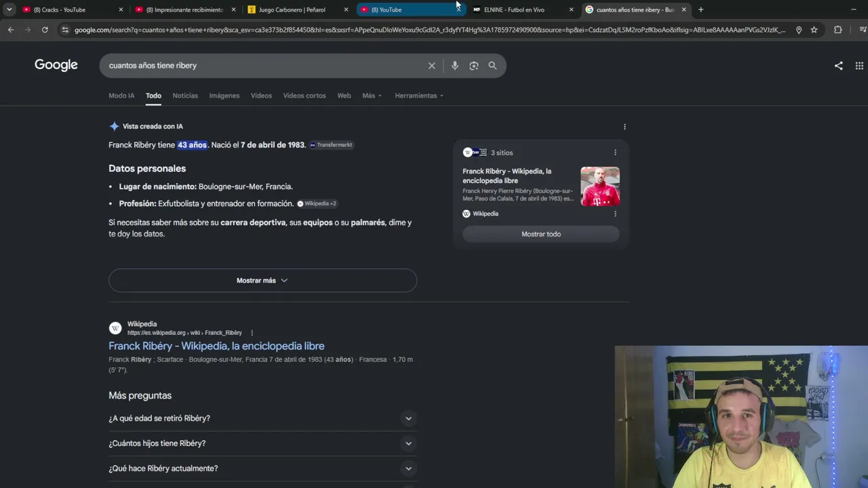Screen dimensions: 868x488
Task: Close the Juego Carbonero | Peñarol tab
Action: (346, 9)
